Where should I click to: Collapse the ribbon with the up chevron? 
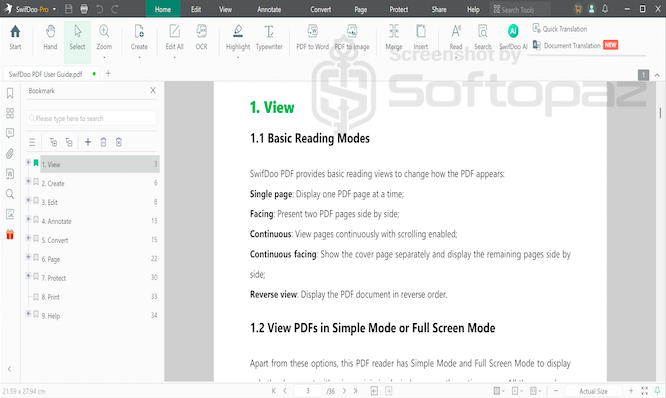click(657, 75)
